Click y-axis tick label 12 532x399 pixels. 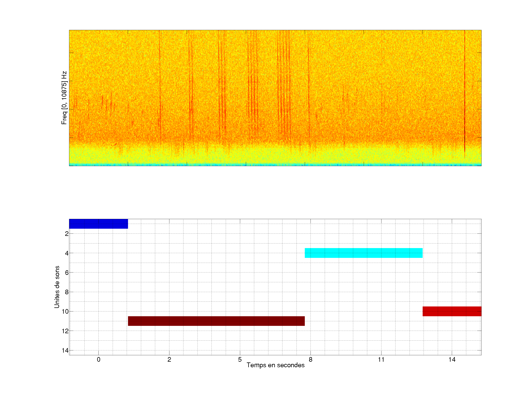65,331
